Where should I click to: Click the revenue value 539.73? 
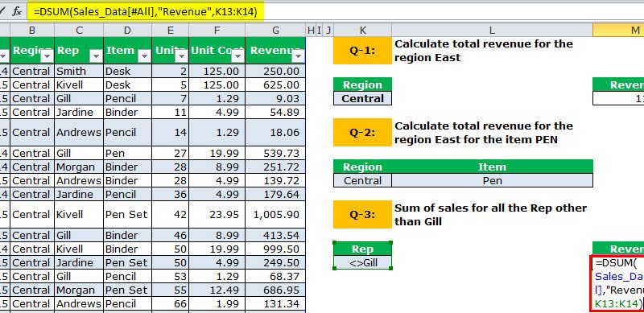275,153
